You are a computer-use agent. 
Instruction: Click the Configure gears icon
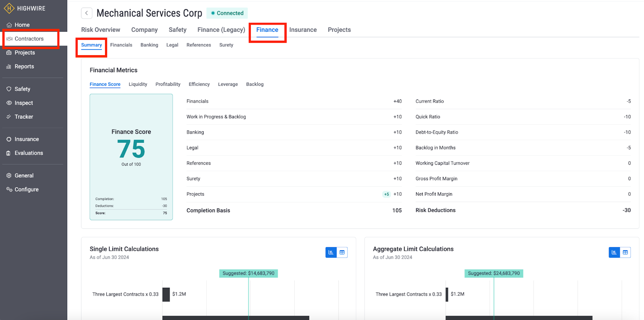pos(9,189)
